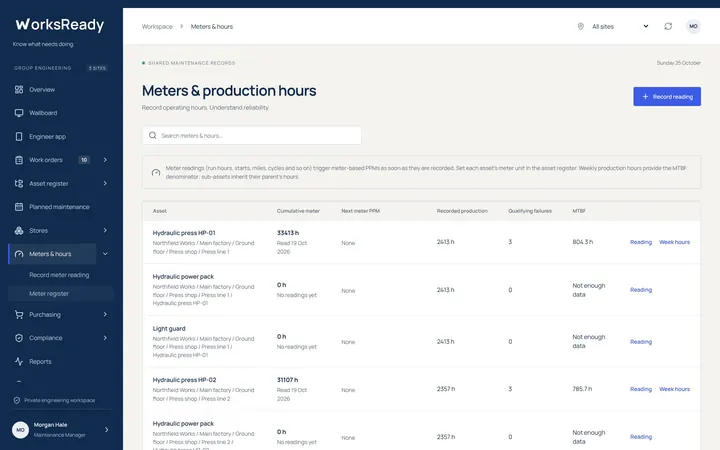Screen dimensions: 720x450
Task: Select Record meter reading submenu item
Action: (x=61, y=275)
